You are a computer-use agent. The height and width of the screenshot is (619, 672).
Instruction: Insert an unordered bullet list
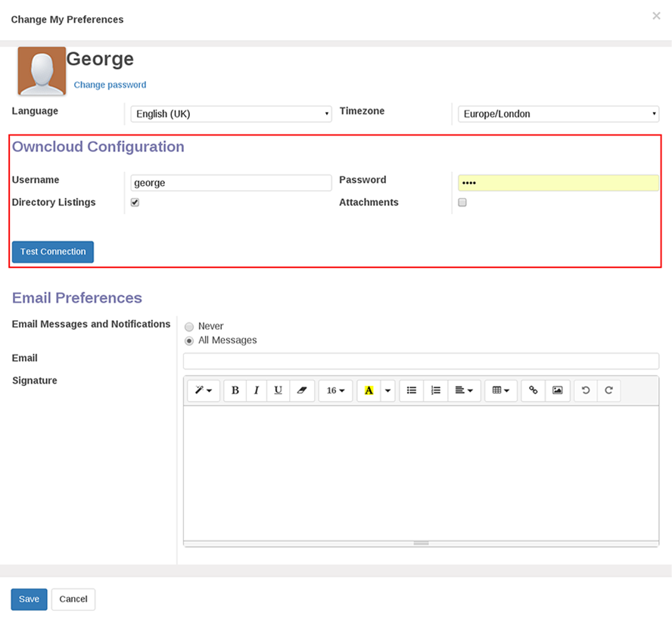coord(412,390)
